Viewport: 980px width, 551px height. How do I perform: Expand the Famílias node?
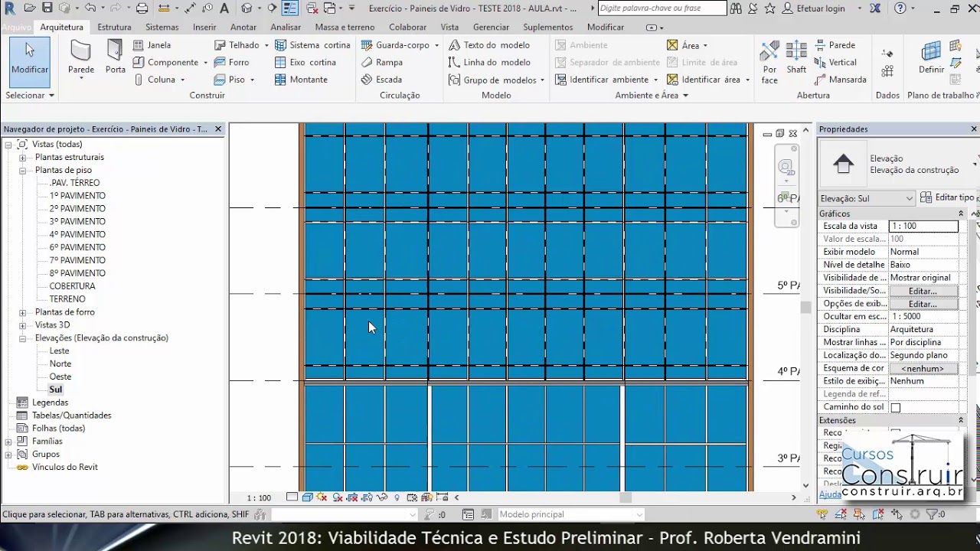click(8, 442)
